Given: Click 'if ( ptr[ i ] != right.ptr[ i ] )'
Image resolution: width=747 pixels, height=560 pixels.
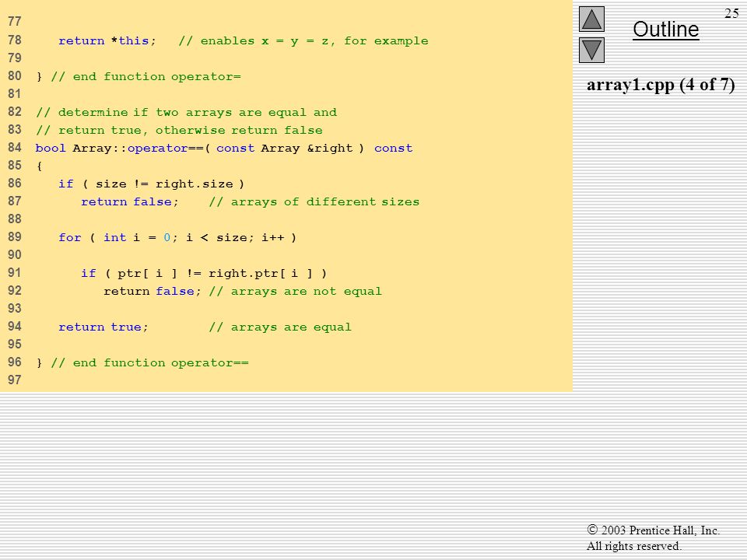Looking at the screenshot, I should (204, 273).
